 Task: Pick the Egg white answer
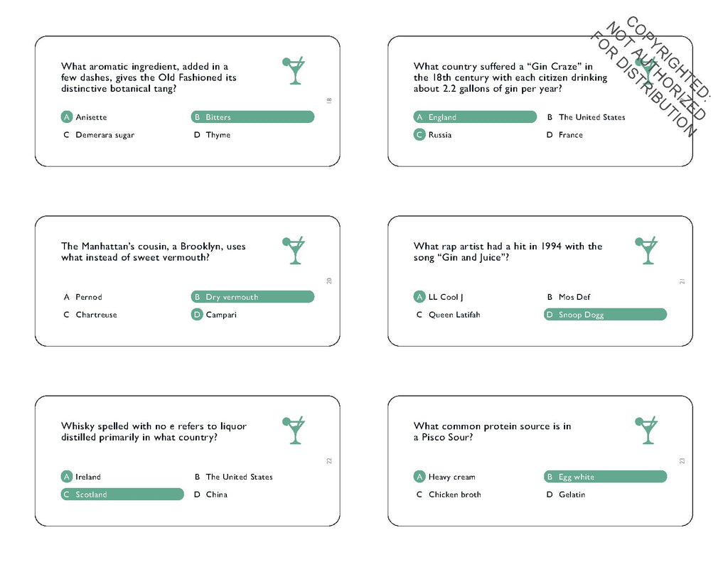pos(605,477)
